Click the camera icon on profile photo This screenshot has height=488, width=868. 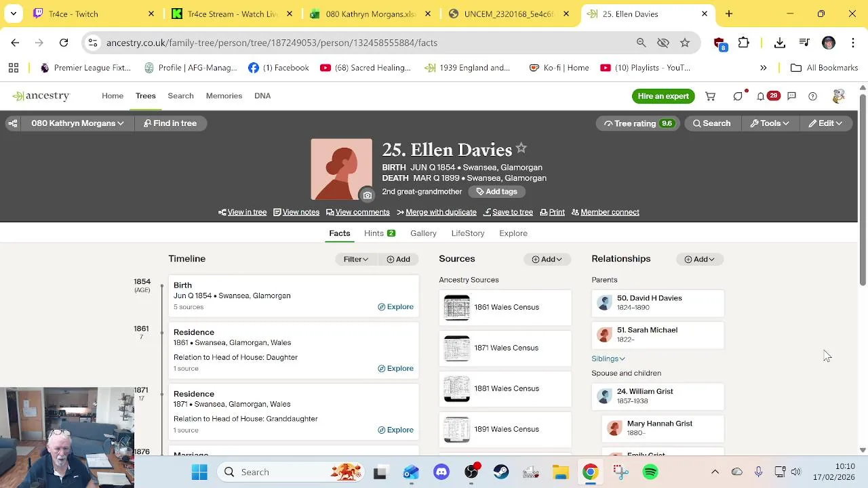pos(367,195)
